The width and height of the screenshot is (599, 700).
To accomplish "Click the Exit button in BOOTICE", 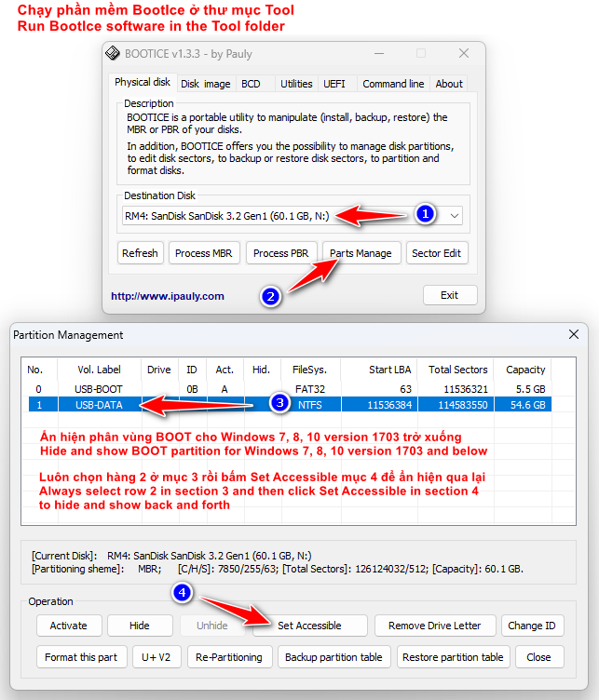I will point(449,295).
